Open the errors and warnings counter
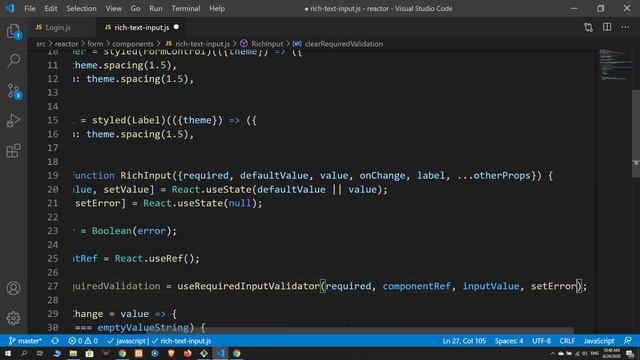This screenshot has height=360, width=640. pyautogui.click(x=83, y=341)
